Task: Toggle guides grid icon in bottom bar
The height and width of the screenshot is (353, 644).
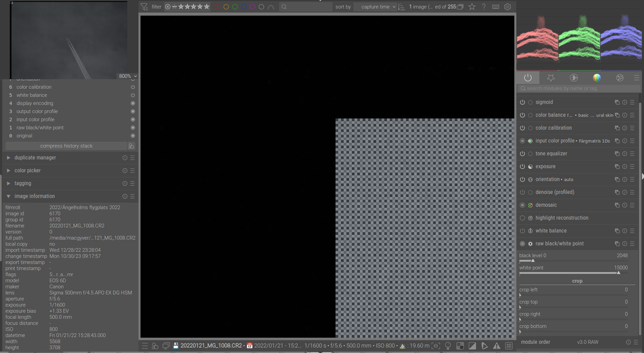Action: click(x=509, y=346)
